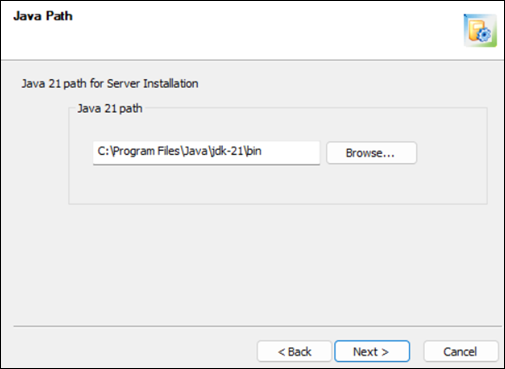Click the Browse... button
This screenshot has width=505, height=369.
click(x=371, y=153)
